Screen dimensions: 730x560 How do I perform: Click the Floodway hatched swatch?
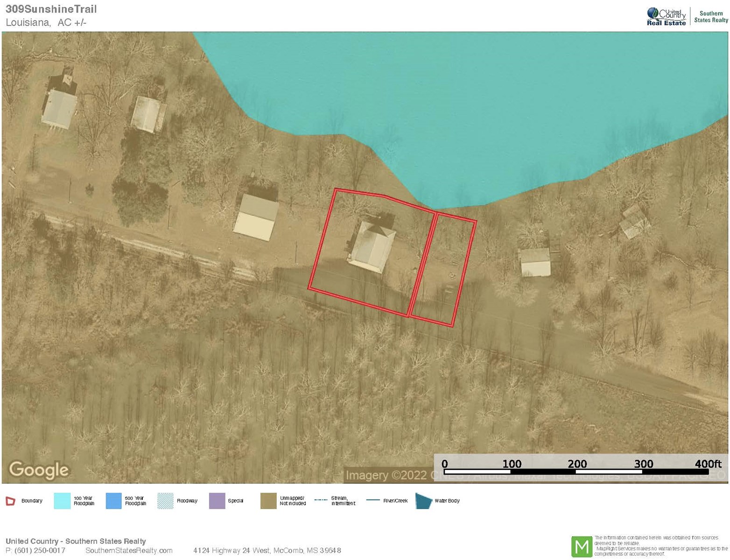(x=165, y=501)
